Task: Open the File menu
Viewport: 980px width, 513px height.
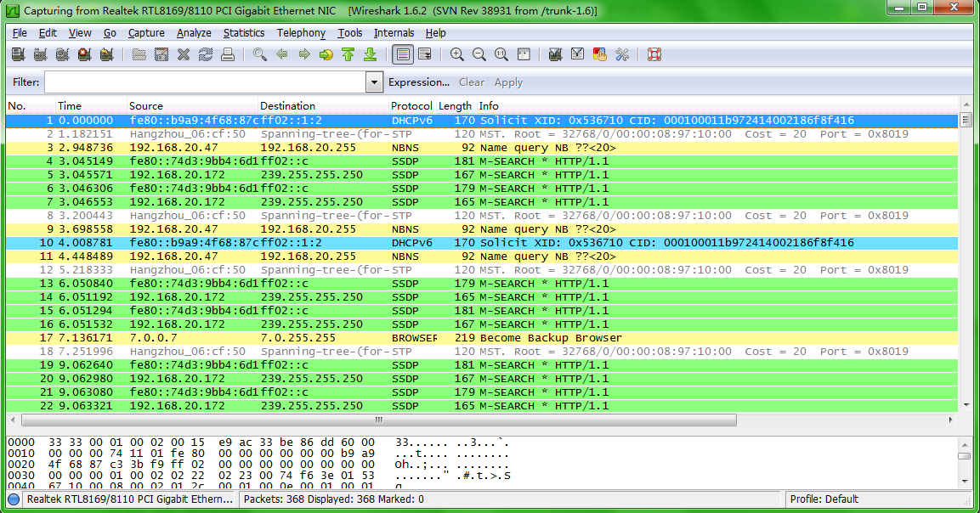Action: (x=20, y=33)
